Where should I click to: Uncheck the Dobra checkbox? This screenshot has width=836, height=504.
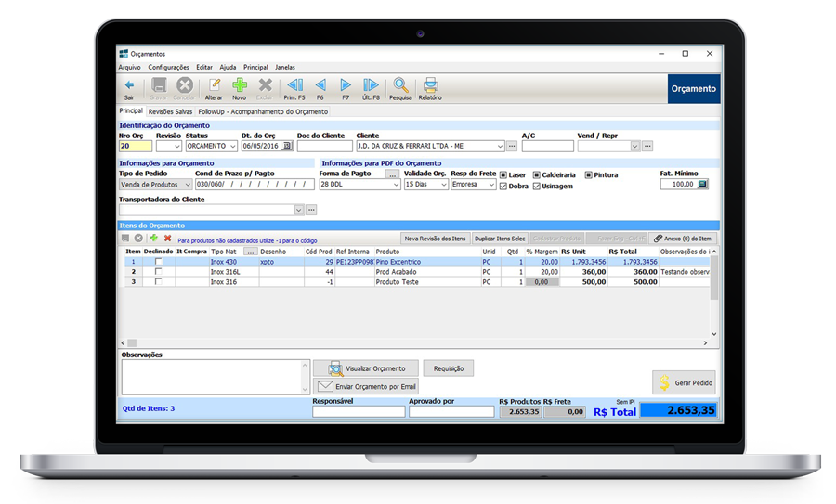pos(503,186)
